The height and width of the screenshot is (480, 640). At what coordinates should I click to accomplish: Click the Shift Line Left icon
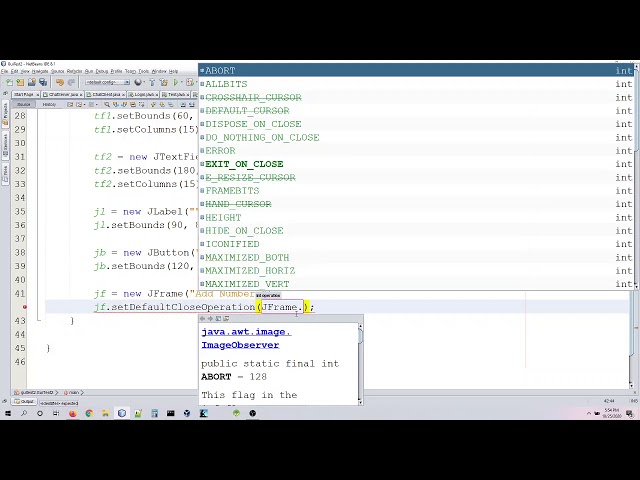coord(182,105)
